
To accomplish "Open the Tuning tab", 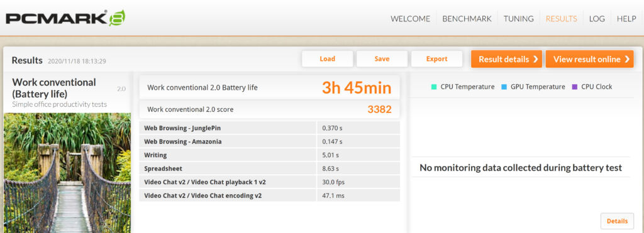I will tap(518, 18).
